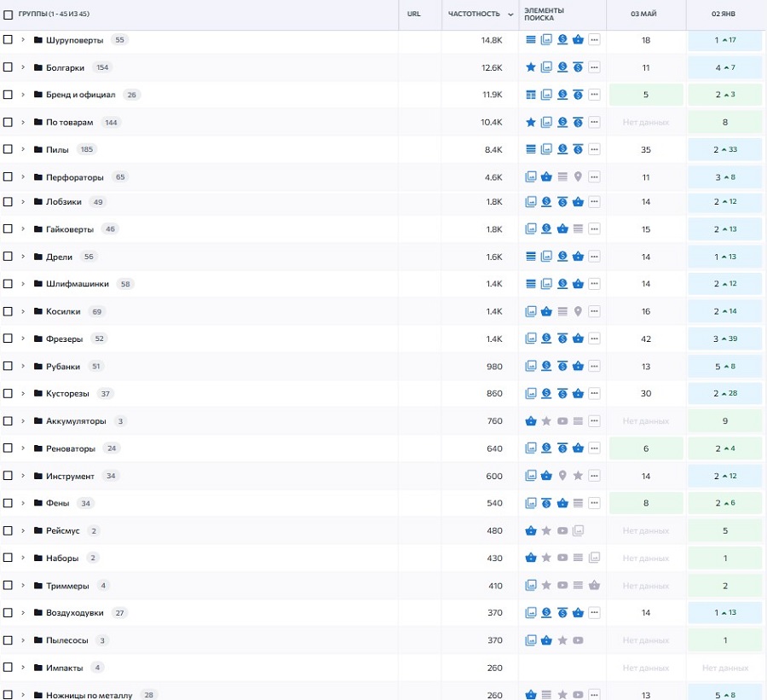Select the Фены group checkbox
The height and width of the screenshot is (700, 767).
tap(9, 503)
